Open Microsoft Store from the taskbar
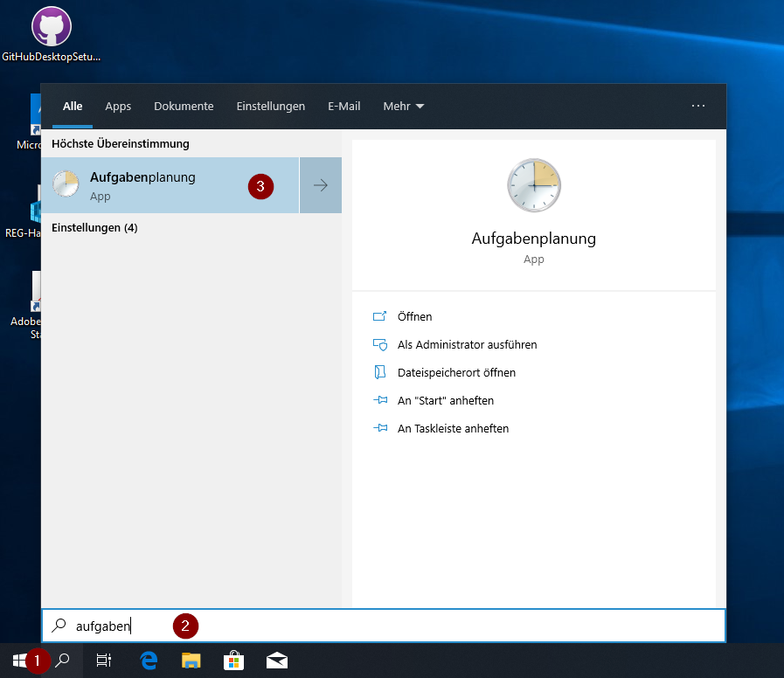This screenshot has height=678, width=784. click(233, 661)
